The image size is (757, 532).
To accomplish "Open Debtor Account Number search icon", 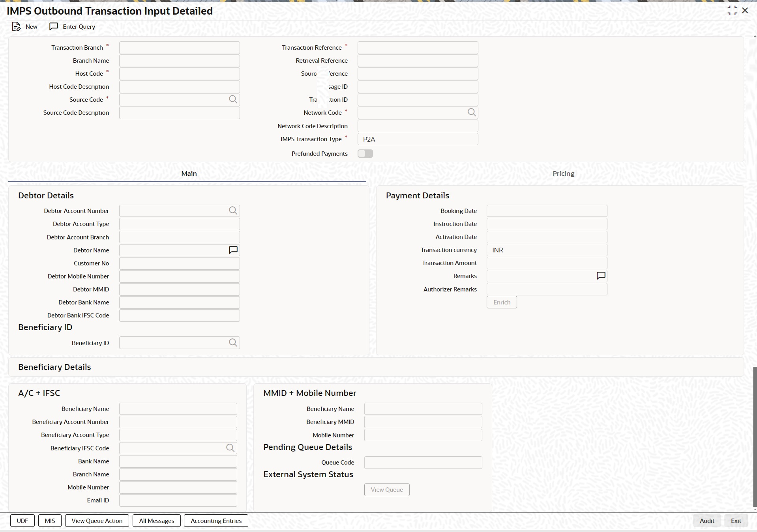I will [x=233, y=211].
